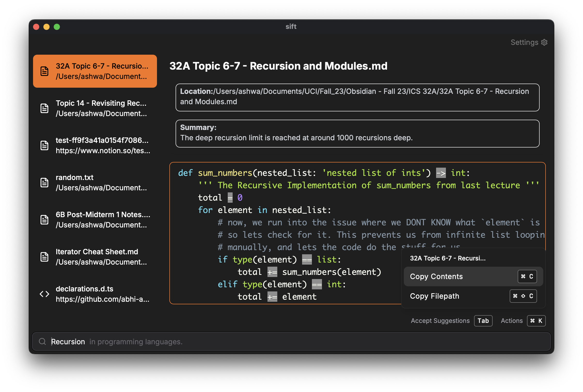Click document icon beside random.txt
This screenshot has width=583, height=392.
point(44,183)
